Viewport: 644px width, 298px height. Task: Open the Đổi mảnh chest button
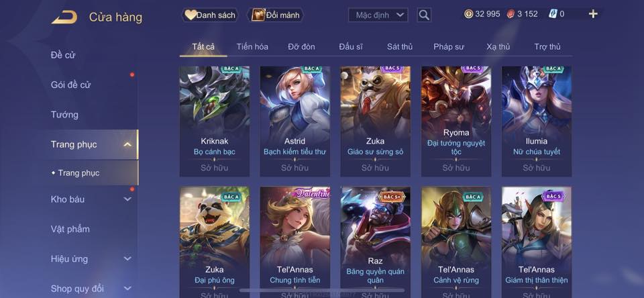(x=275, y=15)
